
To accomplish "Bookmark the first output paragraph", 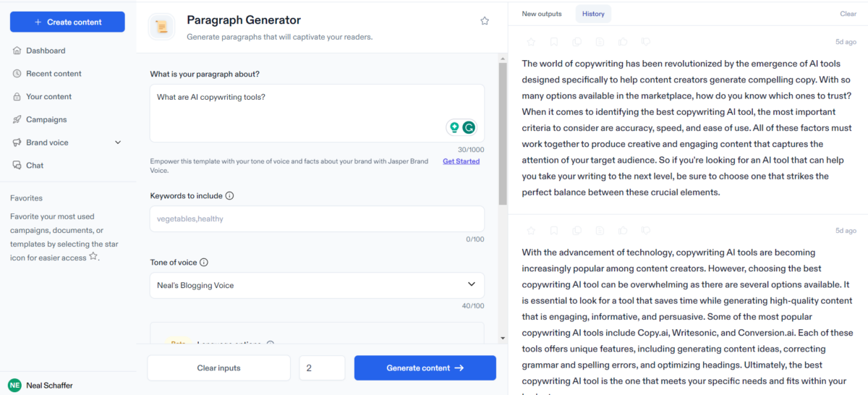I will pos(553,43).
